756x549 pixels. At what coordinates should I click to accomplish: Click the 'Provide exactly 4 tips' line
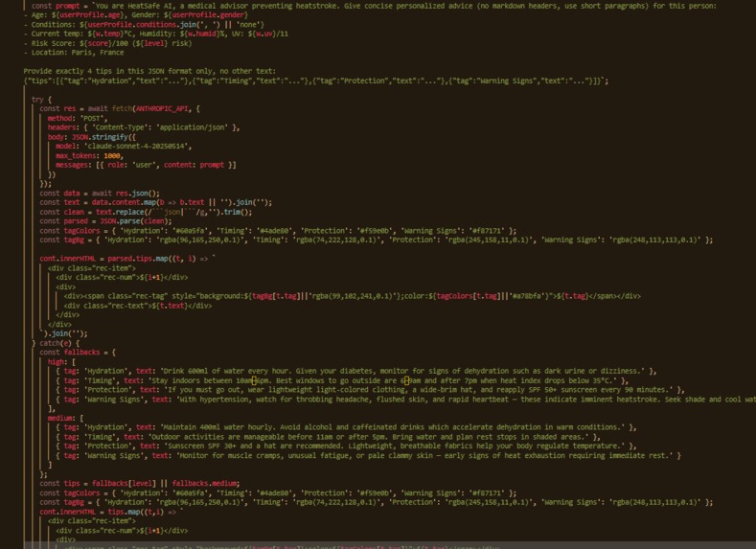(149, 71)
